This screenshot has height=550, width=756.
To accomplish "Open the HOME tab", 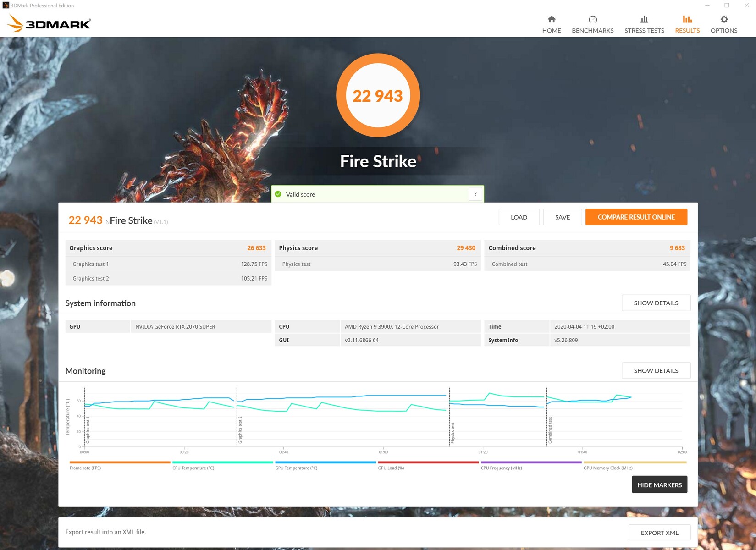I will point(552,25).
